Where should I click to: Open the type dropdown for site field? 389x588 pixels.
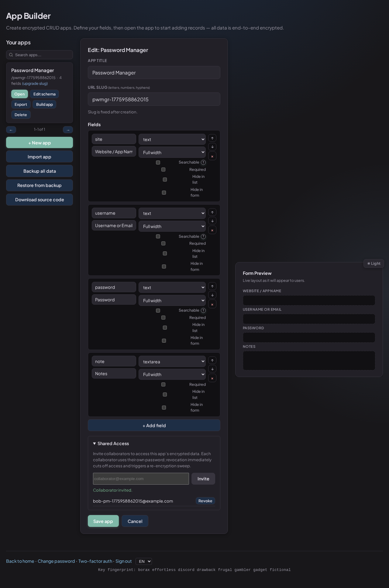click(172, 140)
